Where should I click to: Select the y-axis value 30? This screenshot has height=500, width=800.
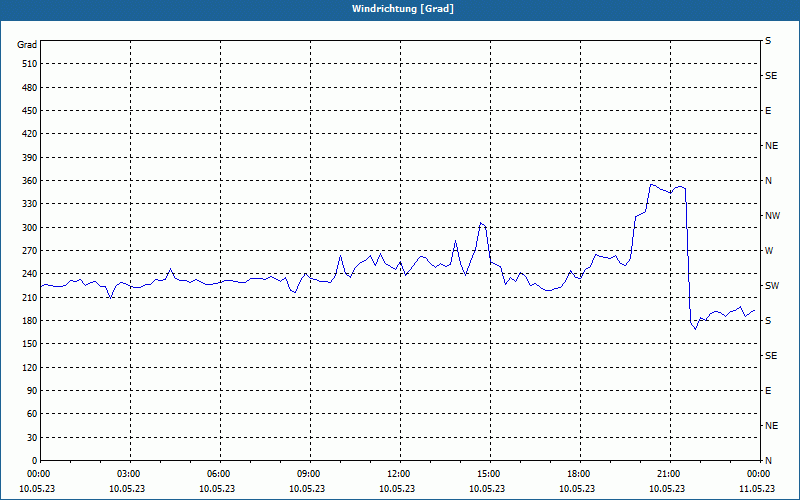pos(32,438)
